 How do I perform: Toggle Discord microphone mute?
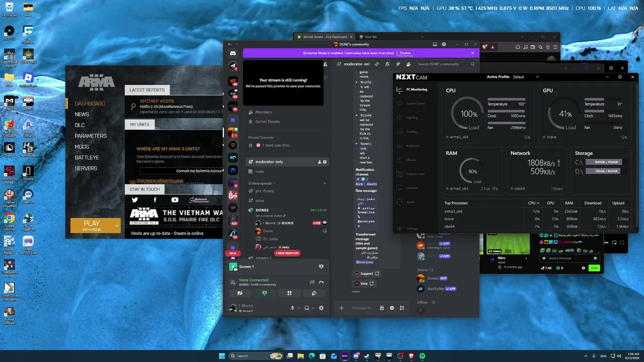(x=292, y=308)
